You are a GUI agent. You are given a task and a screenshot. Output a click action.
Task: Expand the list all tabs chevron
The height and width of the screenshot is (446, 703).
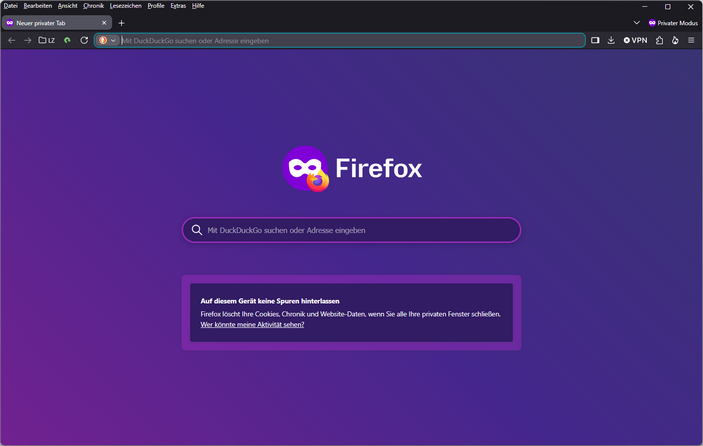click(636, 23)
